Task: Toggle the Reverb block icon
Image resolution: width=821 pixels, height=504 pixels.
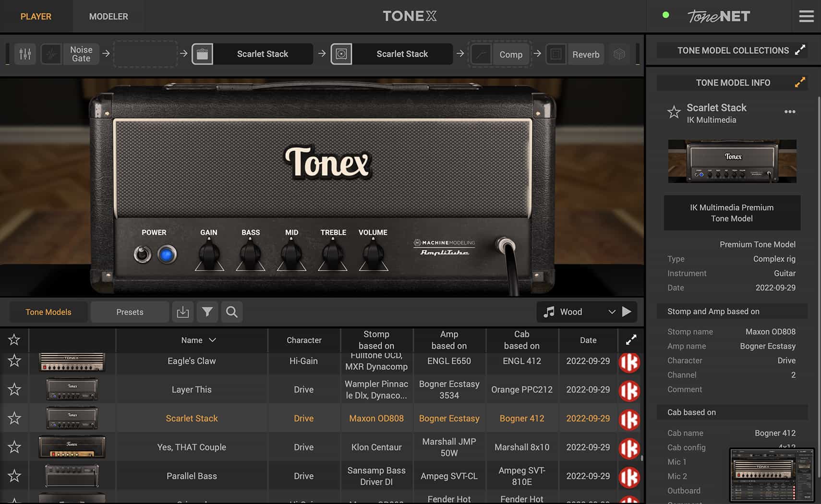Action: 556,54
